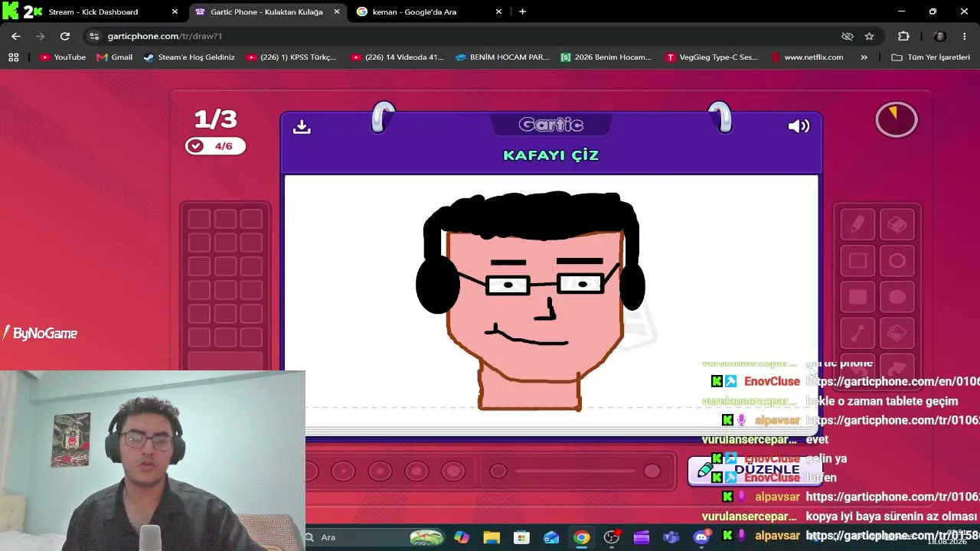Open Google Chrome from the taskbar

pyautogui.click(x=582, y=537)
